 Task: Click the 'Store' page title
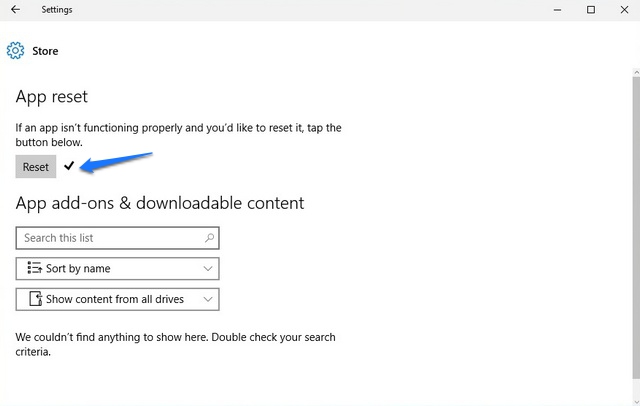(x=45, y=51)
